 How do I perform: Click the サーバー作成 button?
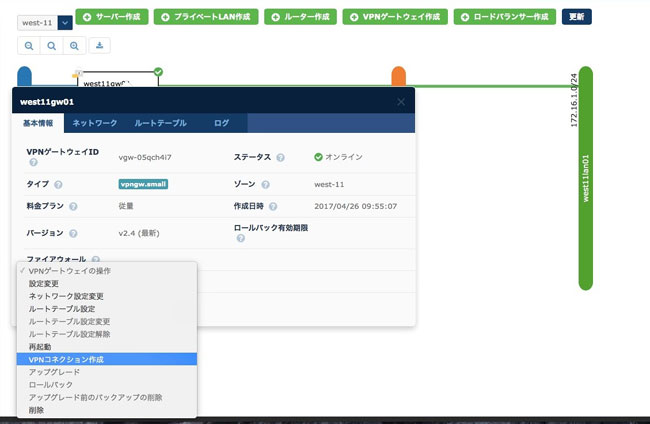[x=111, y=17]
